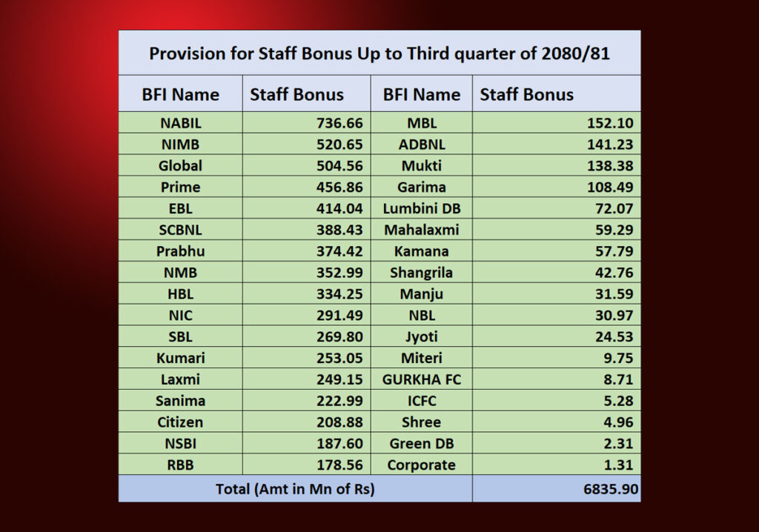
Task: Select the Sanima bank name cell
Action: tap(180, 401)
